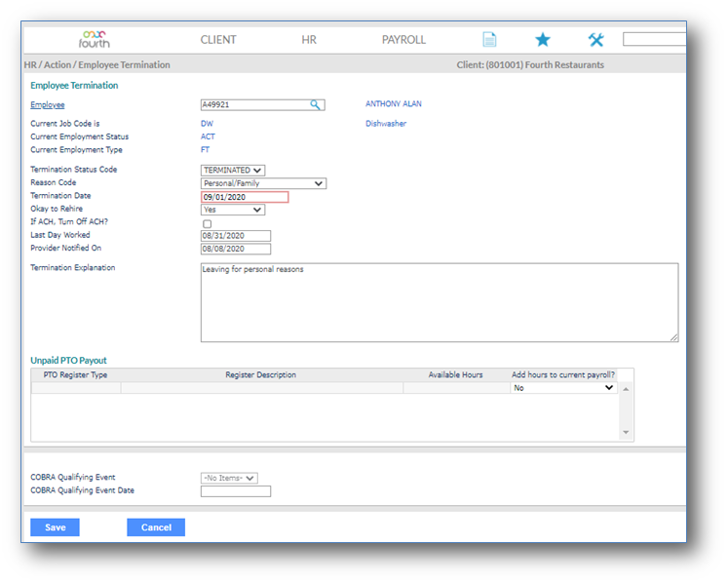The image size is (728, 584).
Task: Click the Unpaid PTO Payout heading
Action: click(69, 360)
